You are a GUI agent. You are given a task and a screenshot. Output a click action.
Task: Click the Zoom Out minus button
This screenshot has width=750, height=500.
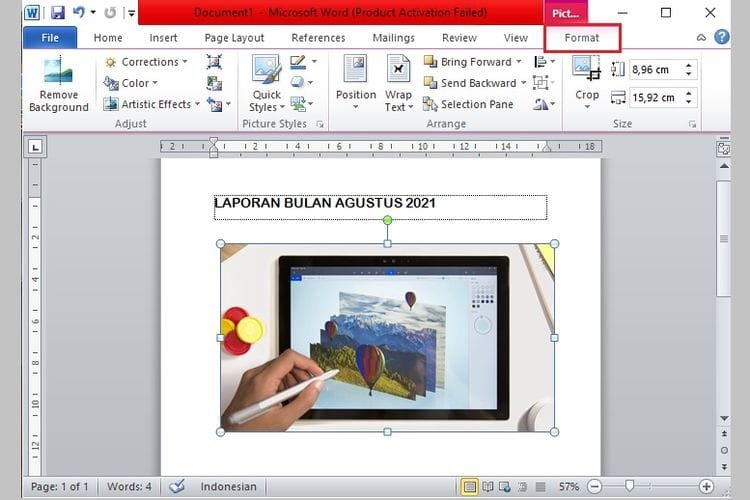coord(594,487)
